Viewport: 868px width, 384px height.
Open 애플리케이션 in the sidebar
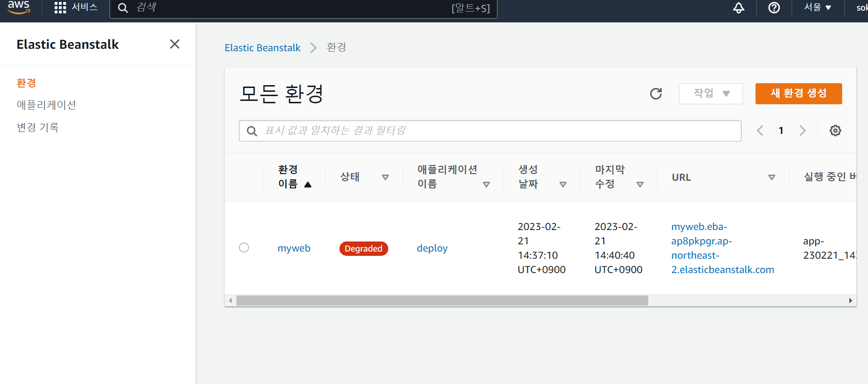(46, 105)
